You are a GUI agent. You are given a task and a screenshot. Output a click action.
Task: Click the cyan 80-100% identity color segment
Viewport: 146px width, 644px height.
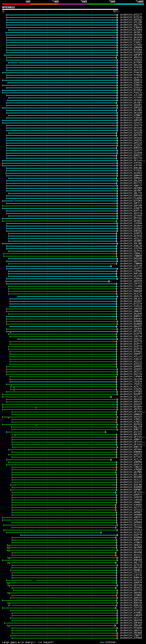pyautogui.click(x=130, y=4)
